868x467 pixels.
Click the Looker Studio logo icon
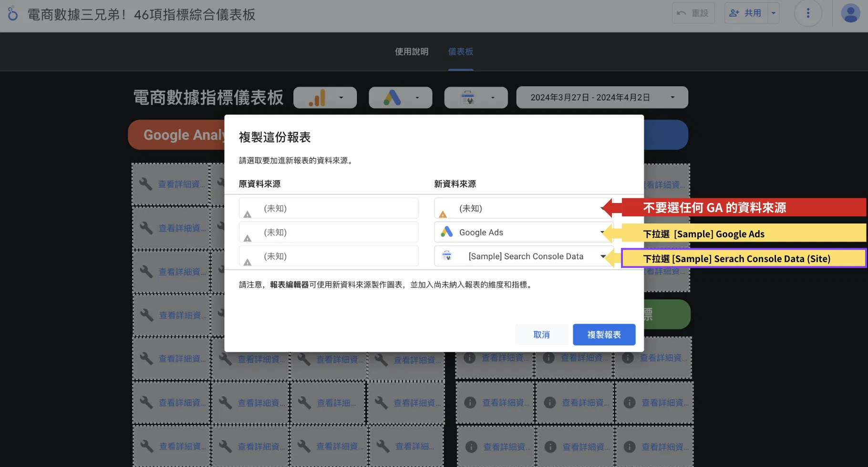13,13
